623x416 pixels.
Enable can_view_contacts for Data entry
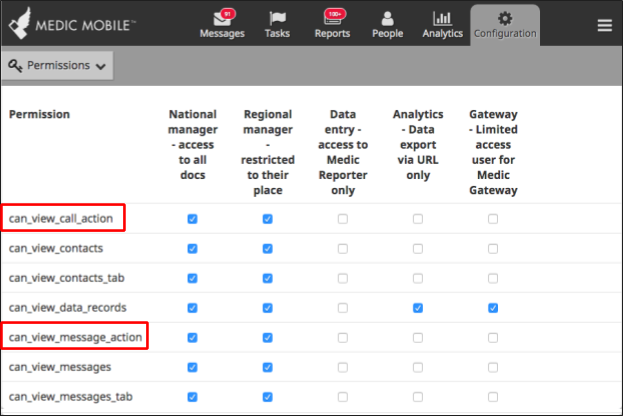[x=342, y=249]
